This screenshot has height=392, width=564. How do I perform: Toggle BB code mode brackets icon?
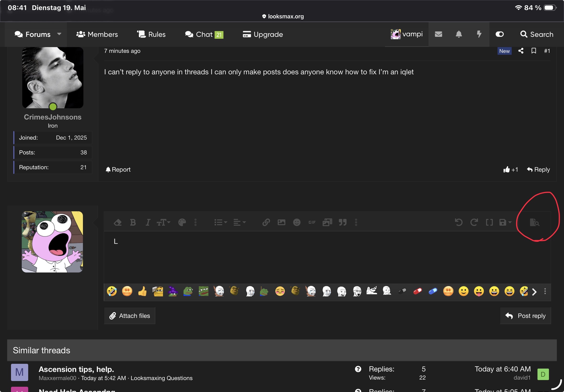tap(489, 222)
